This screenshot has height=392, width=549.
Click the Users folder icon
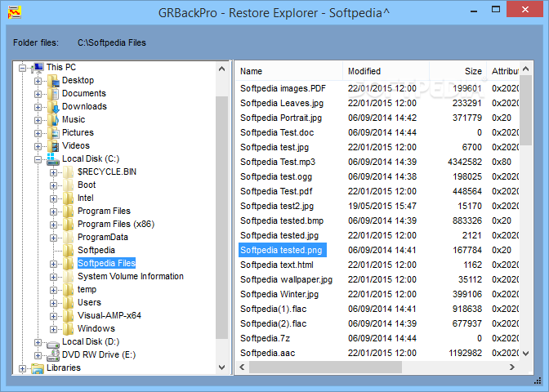[69, 303]
